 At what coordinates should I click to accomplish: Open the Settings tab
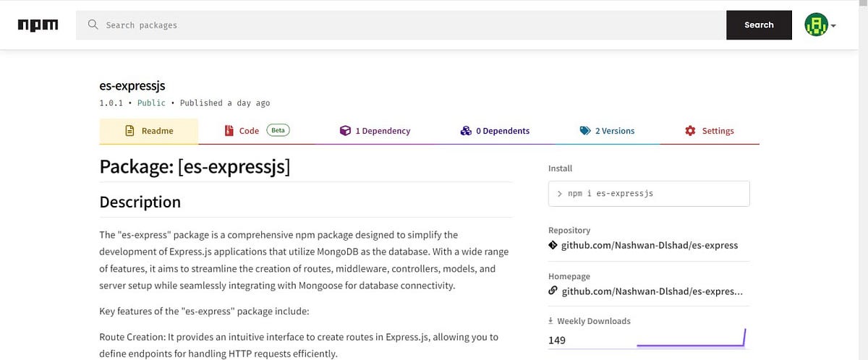pyautogui.click(x=710, y=131)
